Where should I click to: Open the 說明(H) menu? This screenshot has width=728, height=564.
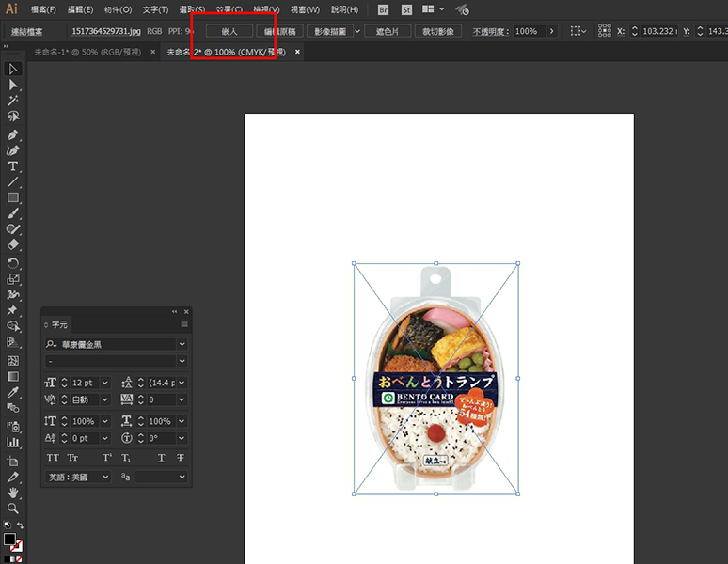(344, 9)
